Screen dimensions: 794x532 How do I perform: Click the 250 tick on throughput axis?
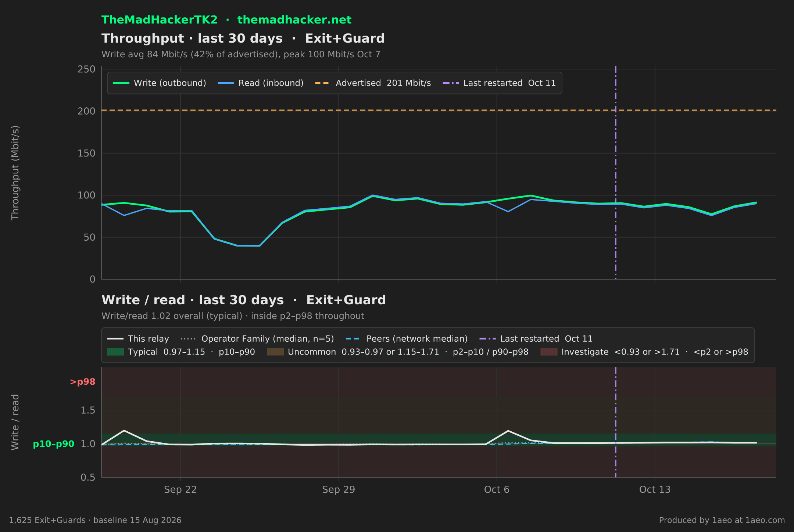click(x=86, y=69)
